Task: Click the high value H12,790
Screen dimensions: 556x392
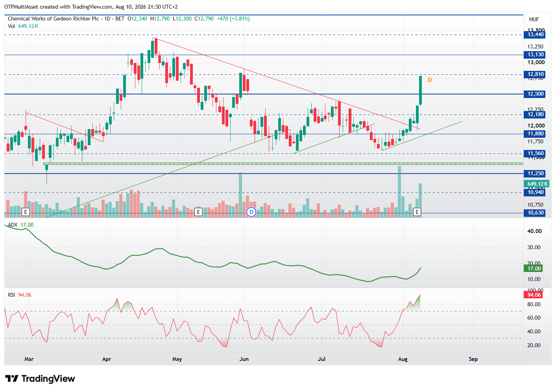Action: click(x=160, y=18)
